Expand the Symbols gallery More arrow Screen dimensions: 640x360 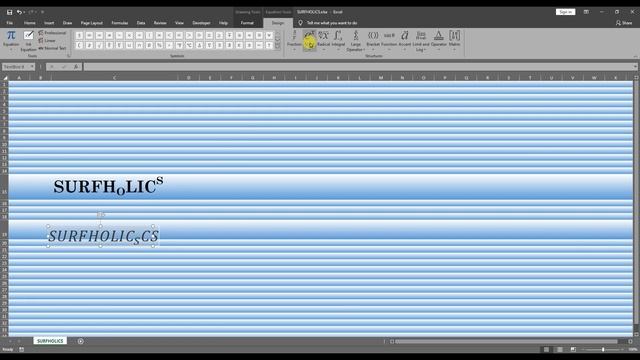(x=278, y=46)
